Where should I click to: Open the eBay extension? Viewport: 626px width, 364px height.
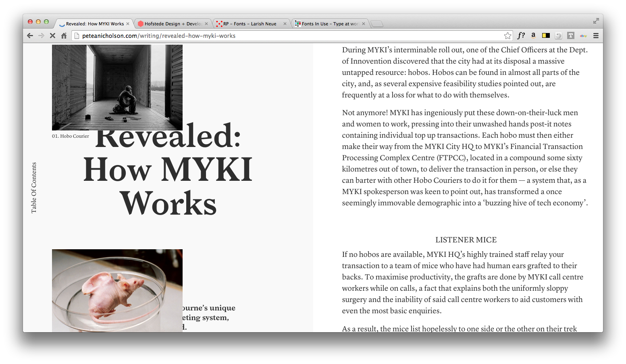(x=583, y=35)
